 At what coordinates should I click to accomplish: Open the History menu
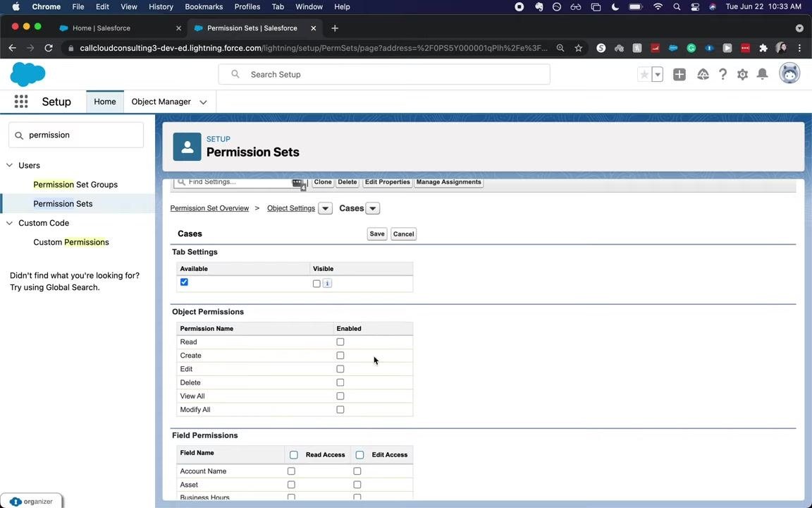coord(161,7)
